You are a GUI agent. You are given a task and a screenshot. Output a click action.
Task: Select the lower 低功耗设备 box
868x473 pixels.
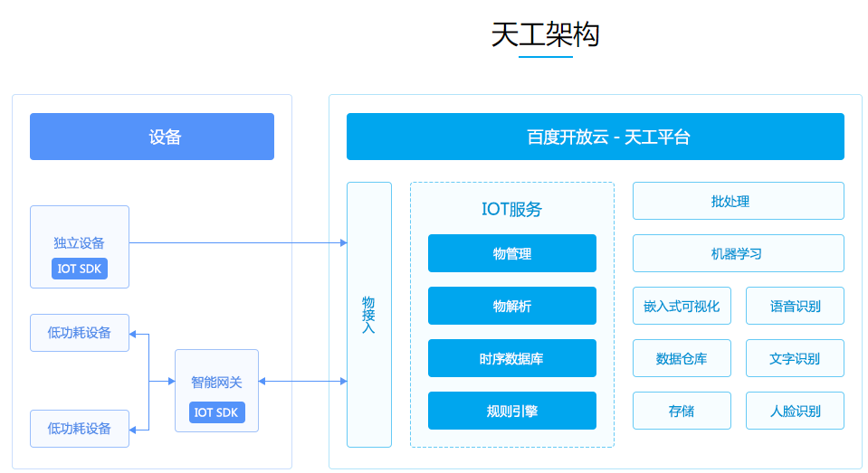[x=80, y=428]
